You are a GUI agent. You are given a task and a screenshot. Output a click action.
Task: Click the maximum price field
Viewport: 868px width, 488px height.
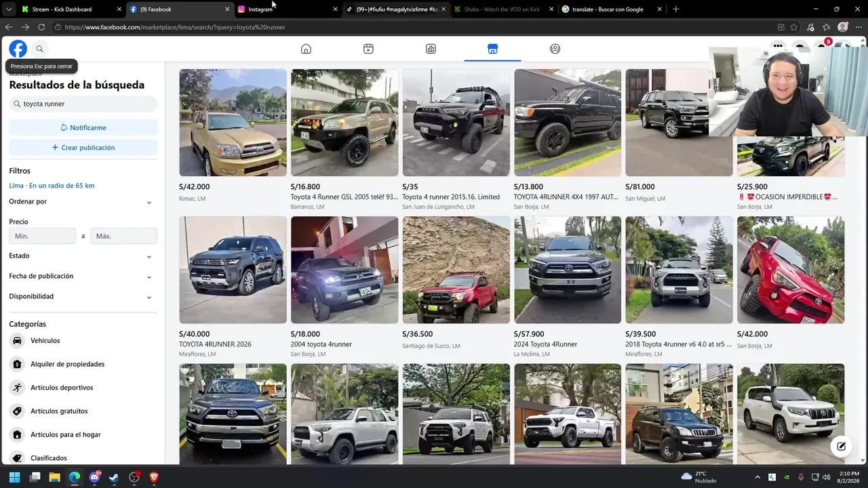[123, 236]
